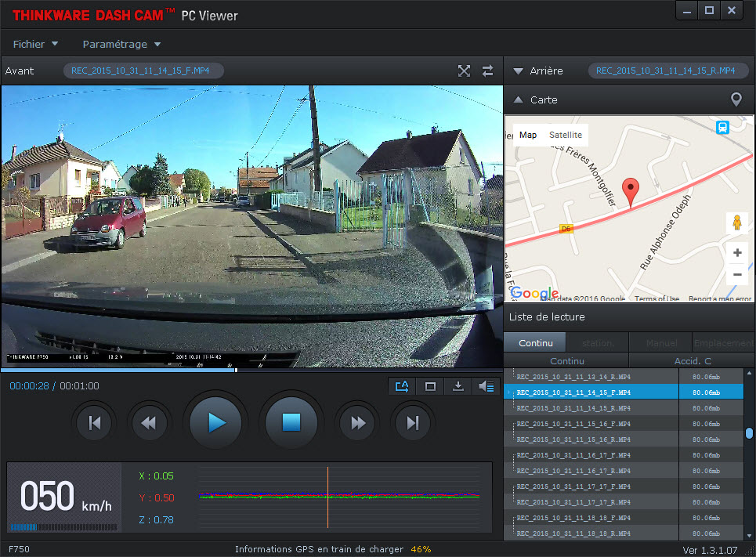The height and width of the screenshot is (557, 756).
Task: Skip to previous file button
Action: point(94,423)
